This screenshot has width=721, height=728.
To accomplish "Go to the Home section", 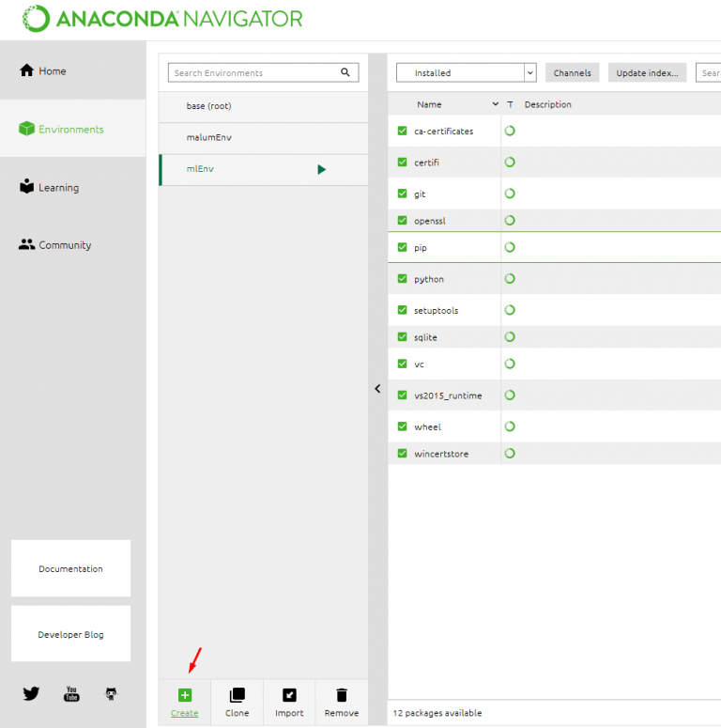I will 73,70.
